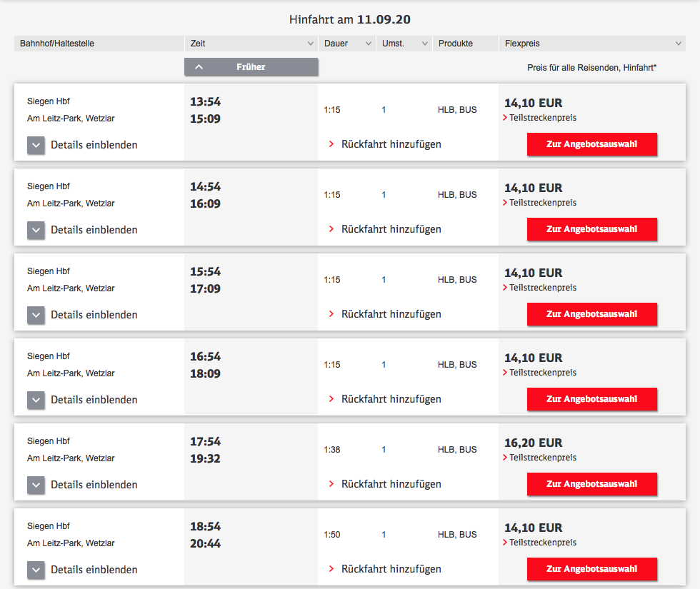This screenshot has width=700, height=589.
Task: Add return trip to the 14:54 connection
Action: point(391,229)
